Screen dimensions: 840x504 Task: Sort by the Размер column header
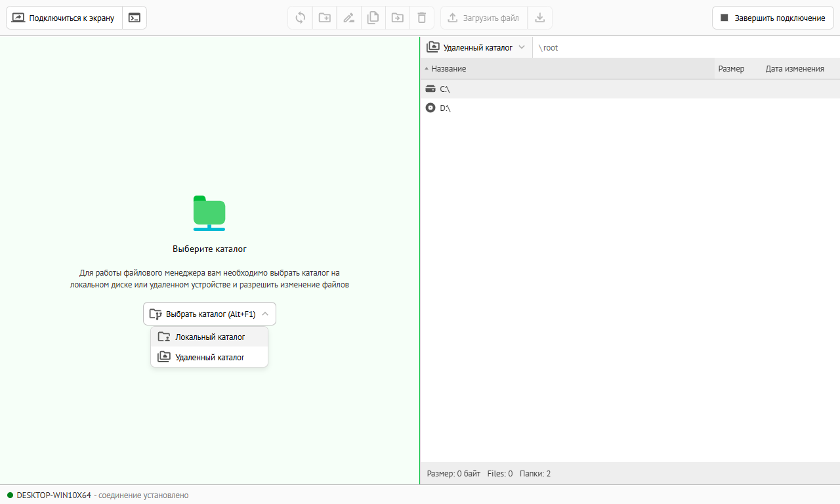pyautogui.click(x=731, y=68)
